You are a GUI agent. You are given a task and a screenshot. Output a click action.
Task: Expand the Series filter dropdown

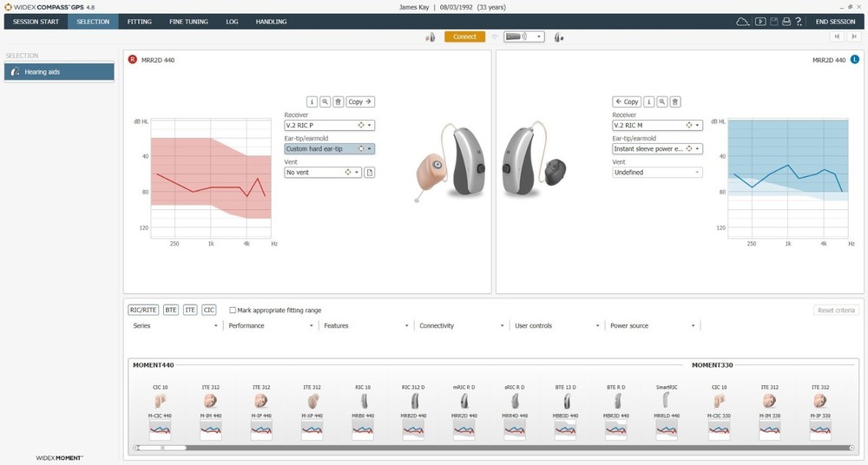[175, 326]
